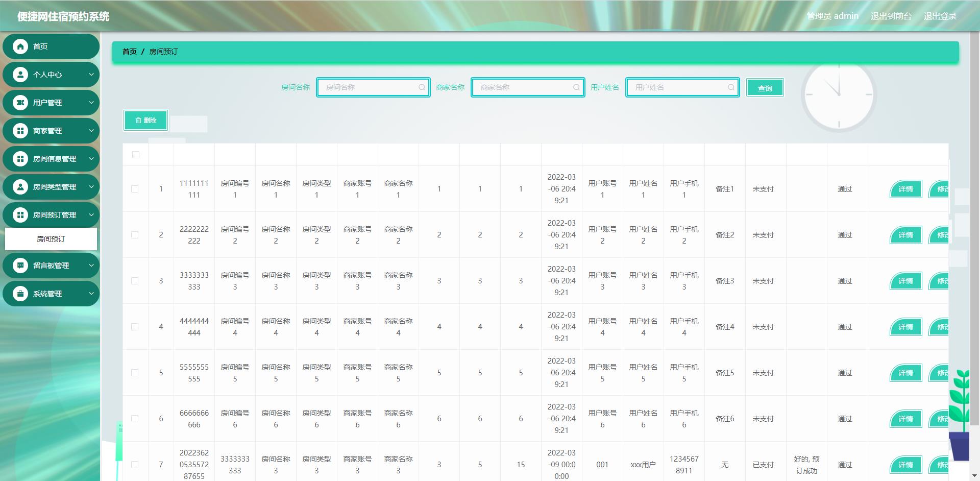This screenshot has width=980, height=481.
Task: Open the 房间预订 submenu item
Action: pyautogui.click(x=51, y=239)
